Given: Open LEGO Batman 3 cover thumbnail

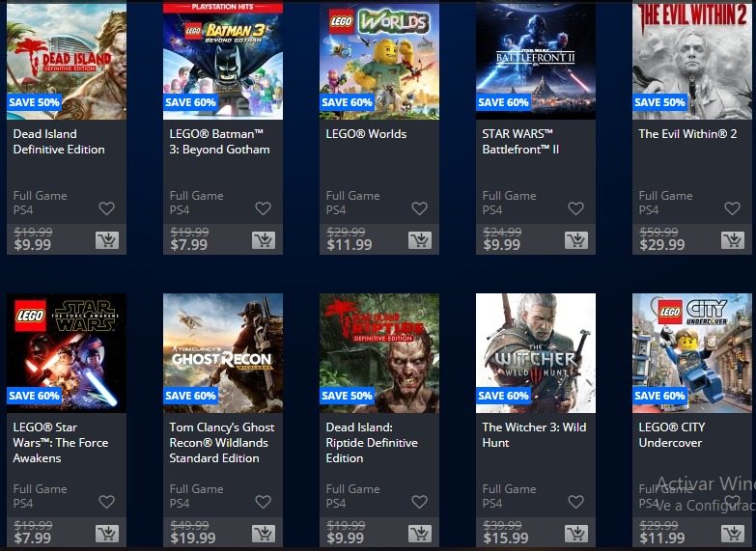Looking at the screenshot, I should point(223,60).
